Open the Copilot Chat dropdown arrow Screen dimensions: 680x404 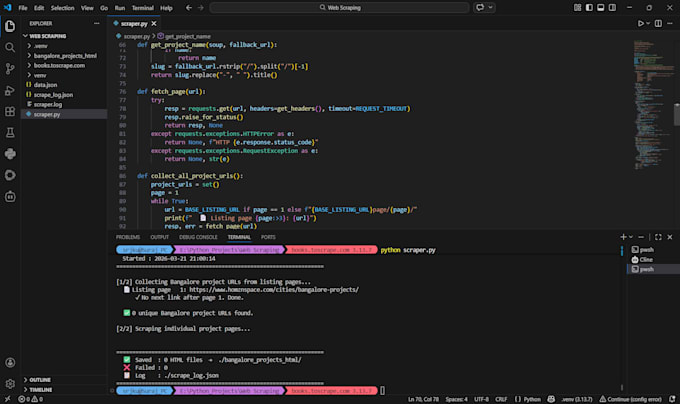click(490, 7)
